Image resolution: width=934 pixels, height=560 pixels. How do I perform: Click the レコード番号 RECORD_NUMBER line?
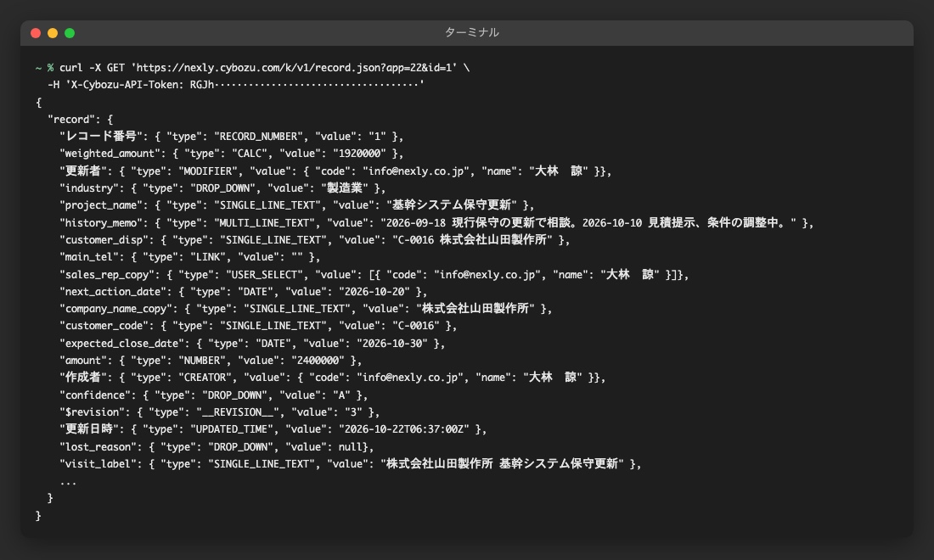(231, 137)
